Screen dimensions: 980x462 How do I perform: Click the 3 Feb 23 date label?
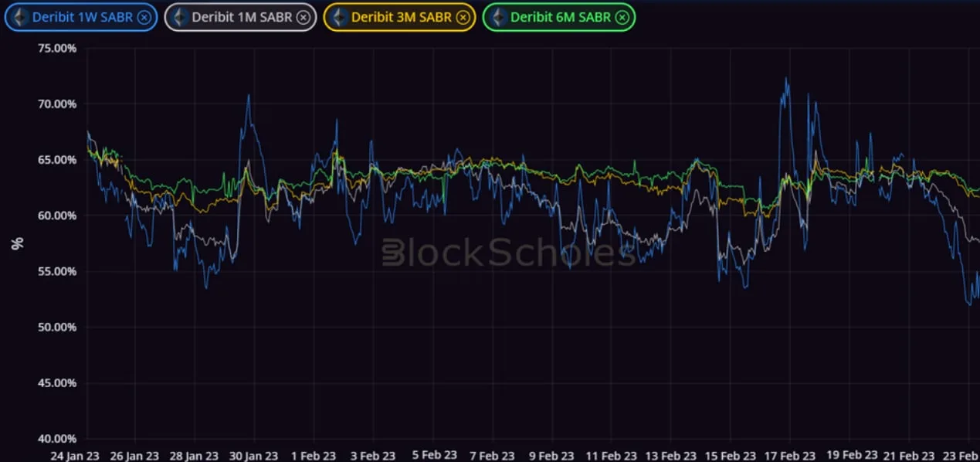[x=371, y=455]
